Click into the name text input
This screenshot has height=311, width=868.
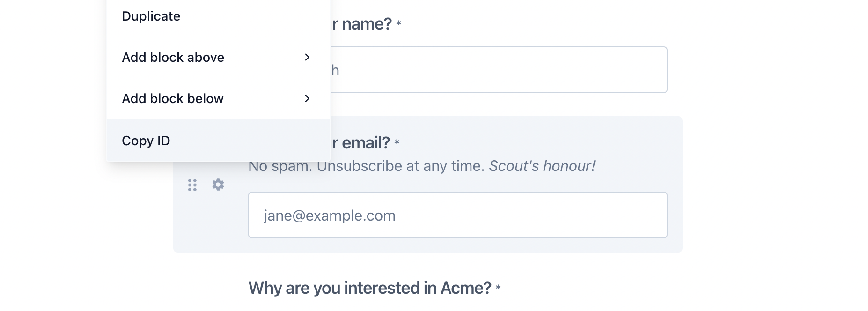click(x=499, y=70)
